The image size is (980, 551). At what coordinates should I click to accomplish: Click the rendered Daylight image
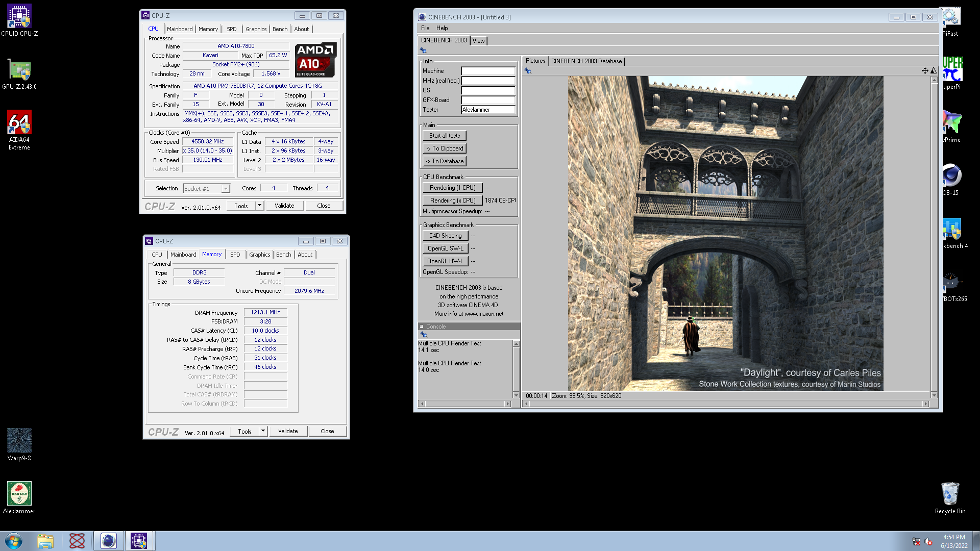[725, 234]
